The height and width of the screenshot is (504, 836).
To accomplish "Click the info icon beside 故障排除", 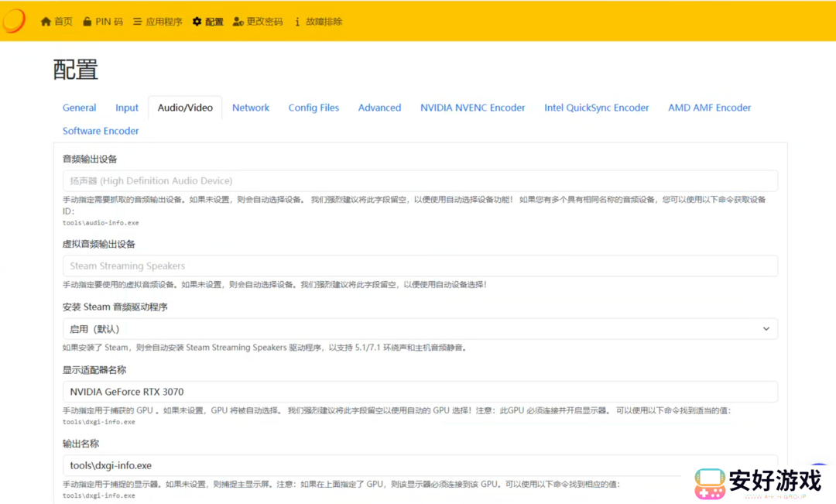I will click(x=297, y=22).
